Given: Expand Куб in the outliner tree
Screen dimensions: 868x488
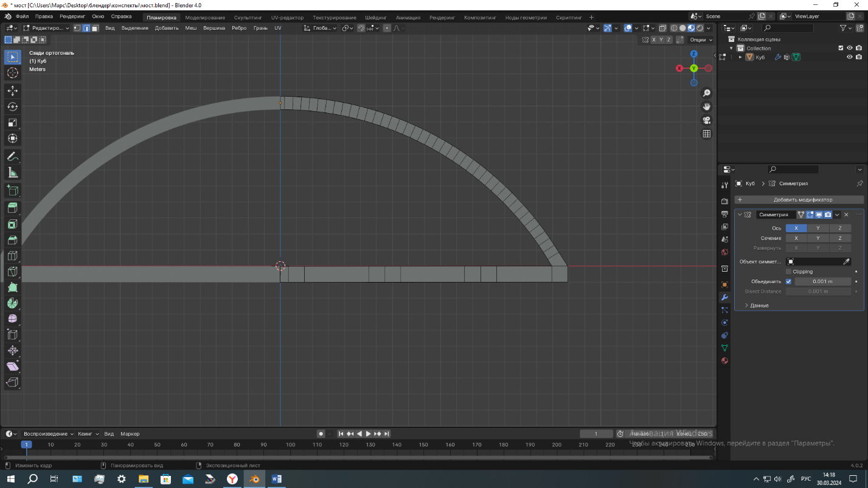Looking at the screenshot, I should [x=740, y=57].
